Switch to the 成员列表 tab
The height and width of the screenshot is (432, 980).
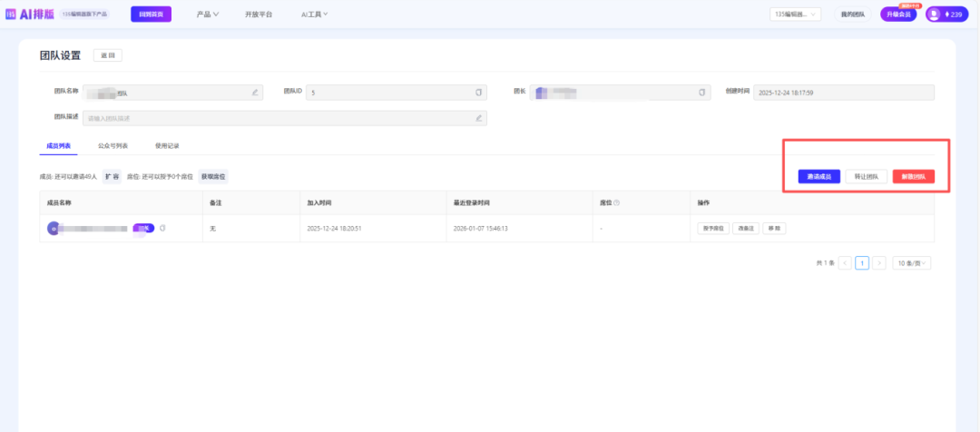coord(58,146)
